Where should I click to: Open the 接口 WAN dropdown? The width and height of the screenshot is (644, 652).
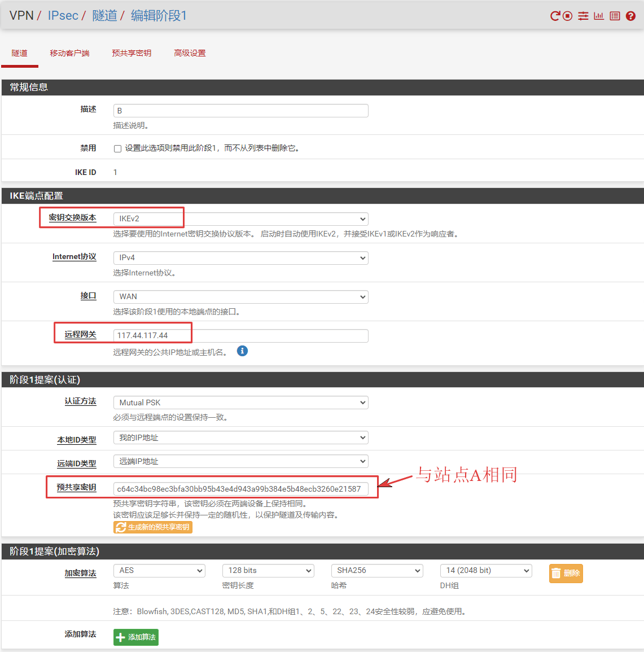click(240, 297)
